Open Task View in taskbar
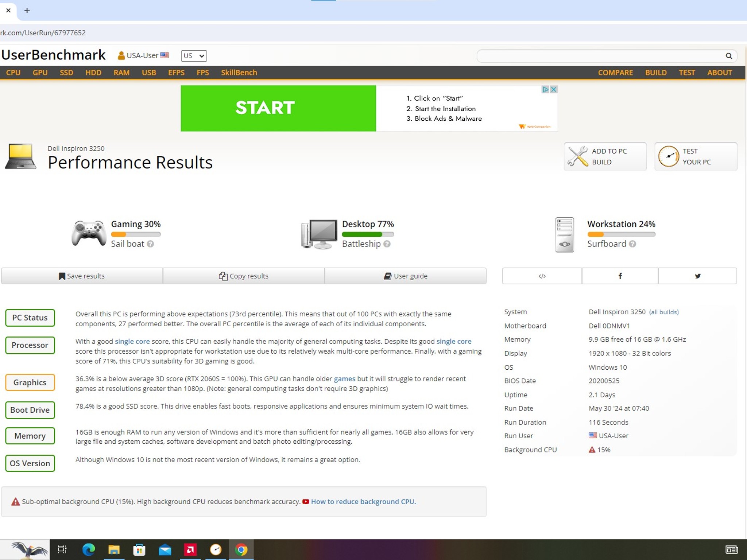This screenshot has height=560, width=747. [x=62, y=549]
